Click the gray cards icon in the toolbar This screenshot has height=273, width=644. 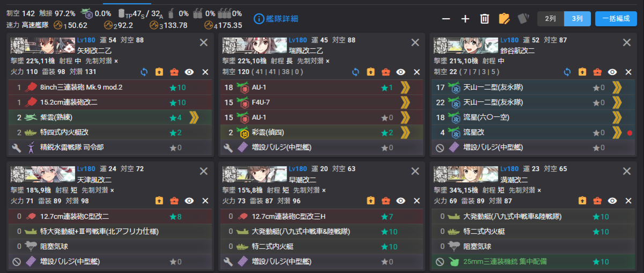523,19
